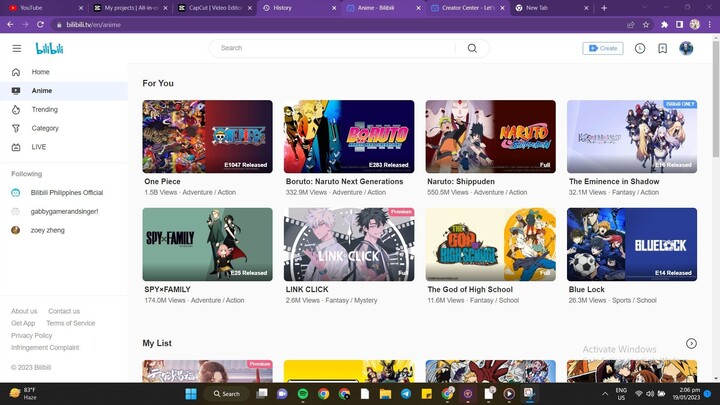Viewport: 720px width, 405px height.
Task: Open The God of High School thumbnail
Action: pyautogui.click(x=490, y=244)
